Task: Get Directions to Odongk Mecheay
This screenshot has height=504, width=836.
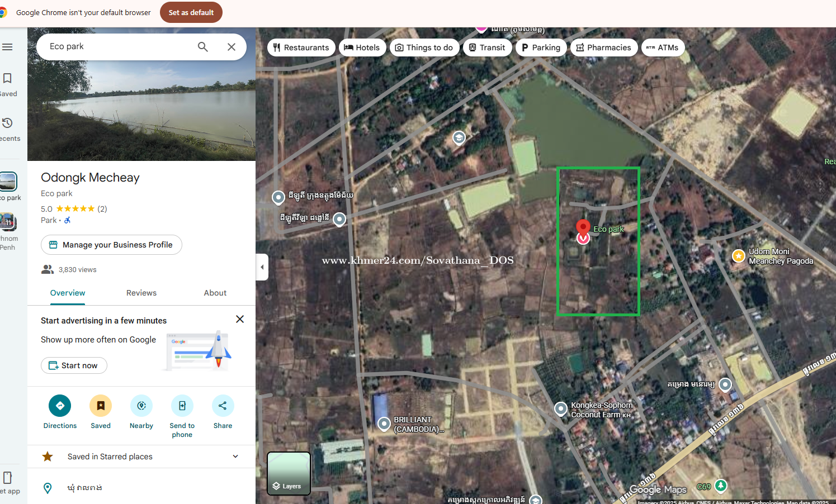Action: 60,406
